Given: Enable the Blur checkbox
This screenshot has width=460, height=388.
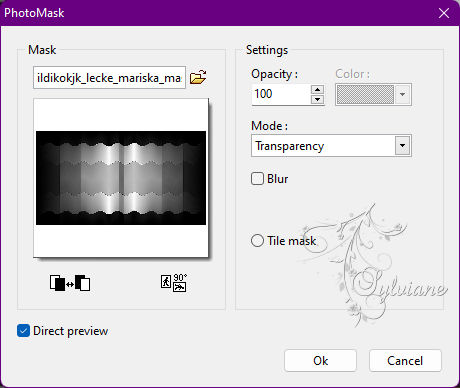Looking at the screenshot, I should [x=257, y=179].
